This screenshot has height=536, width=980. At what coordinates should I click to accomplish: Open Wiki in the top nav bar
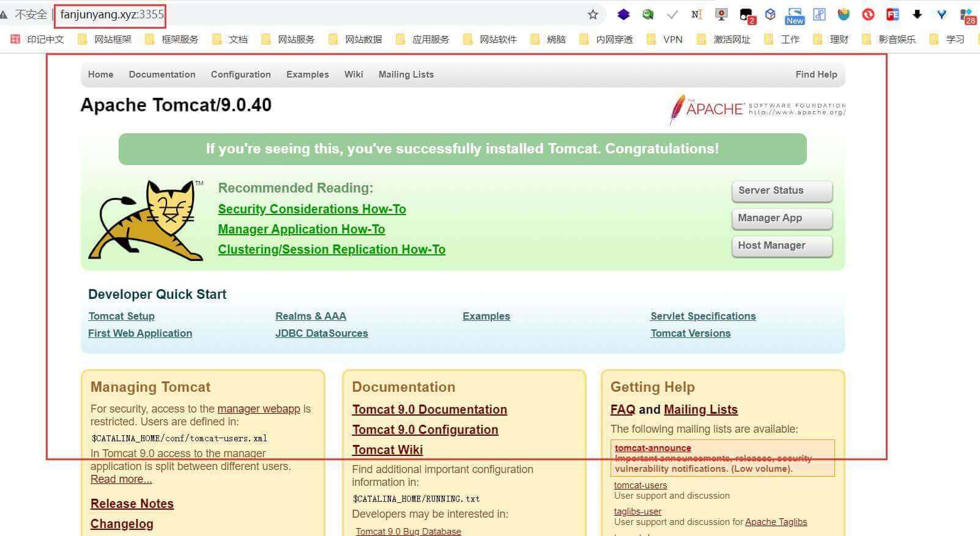tap(354, 75)
